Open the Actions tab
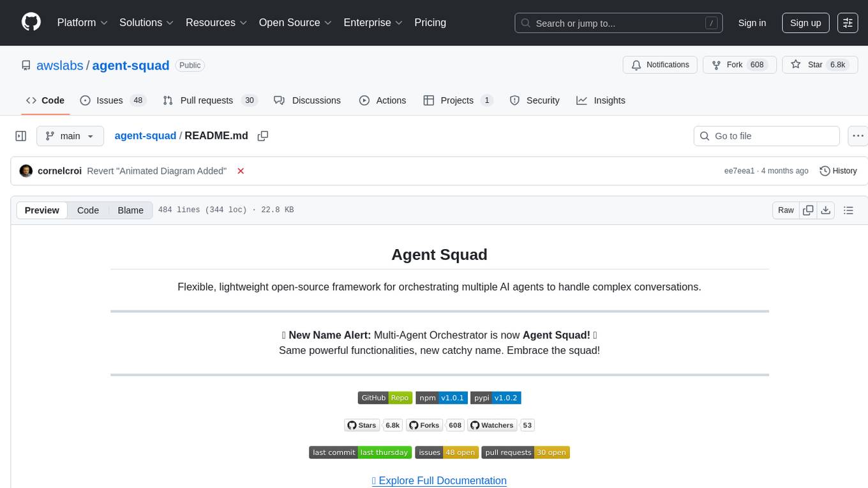The height and width of the screenshot is (488, 868). point(382,100)
